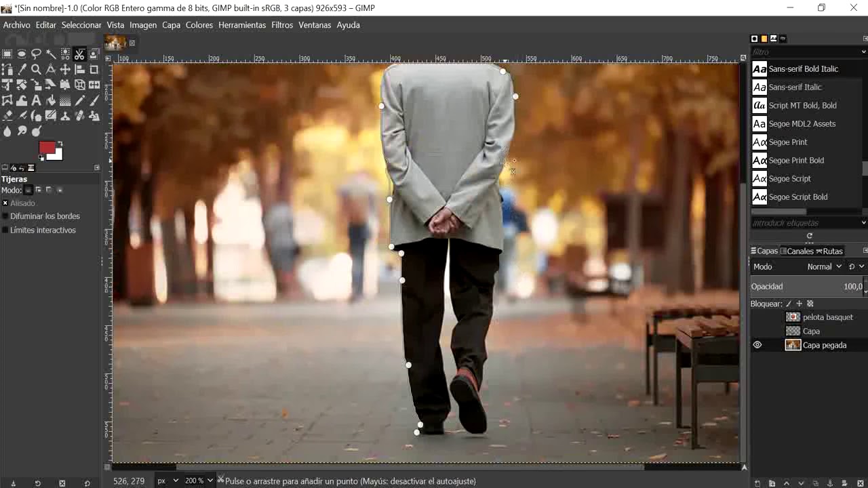Image resolution: width=868 pixels, height=488 pixels.
Task: Toggle the lock alpha channel icon
Action: pyautogui.click(x=810, y=304)
